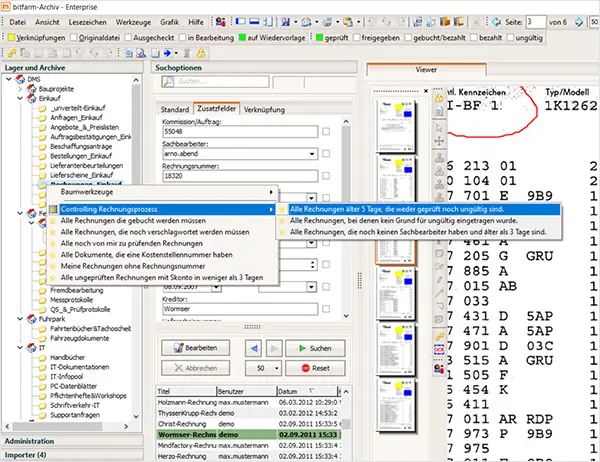Viewport: 600px width, 462px height.
Task: Open the user management icon in top toolbar
Action: point(220,22)
